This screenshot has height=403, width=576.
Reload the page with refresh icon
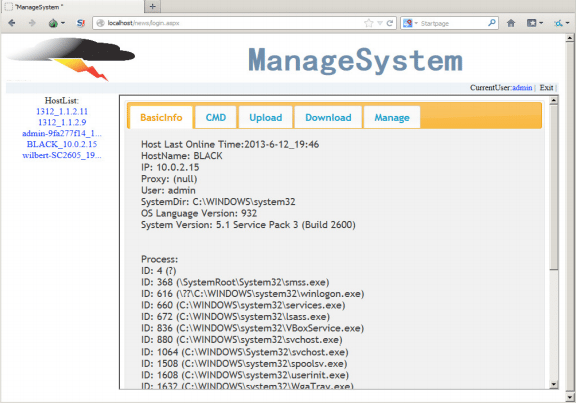click(390, 23)
